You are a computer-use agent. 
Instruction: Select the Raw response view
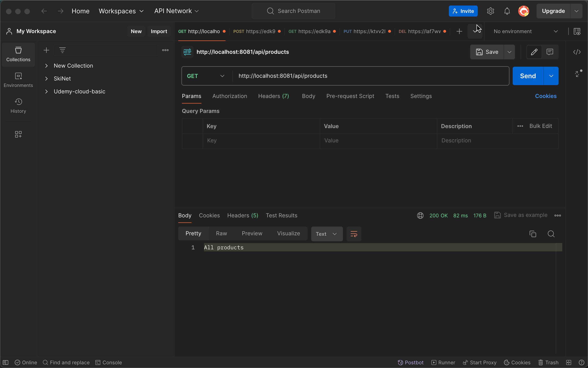tap(221, 233)
